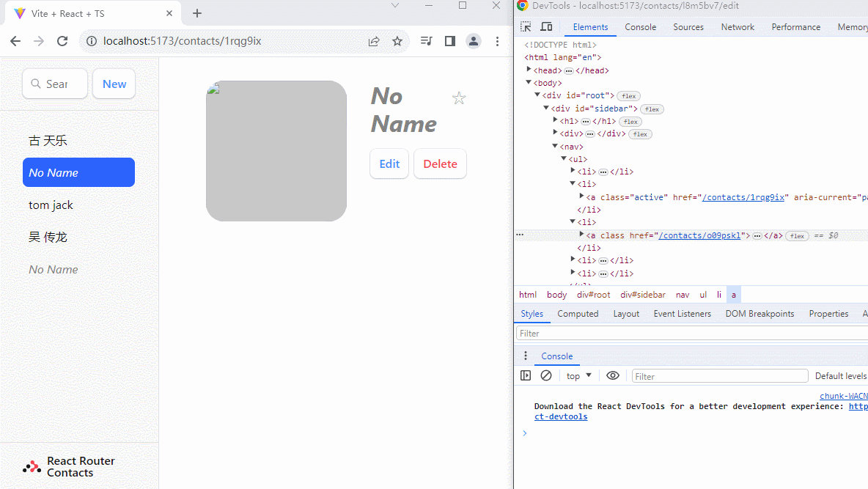Switch to the Network tab
868x489 pixels.
pos(738,27)
